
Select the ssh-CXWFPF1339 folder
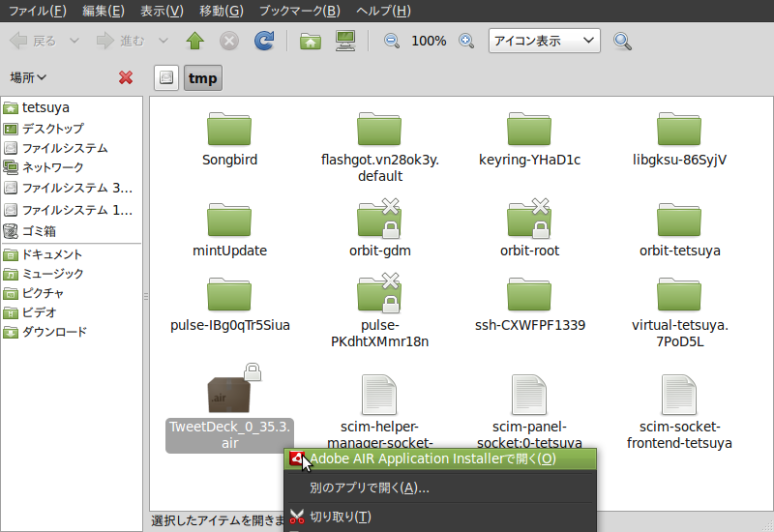click(529, 305)
